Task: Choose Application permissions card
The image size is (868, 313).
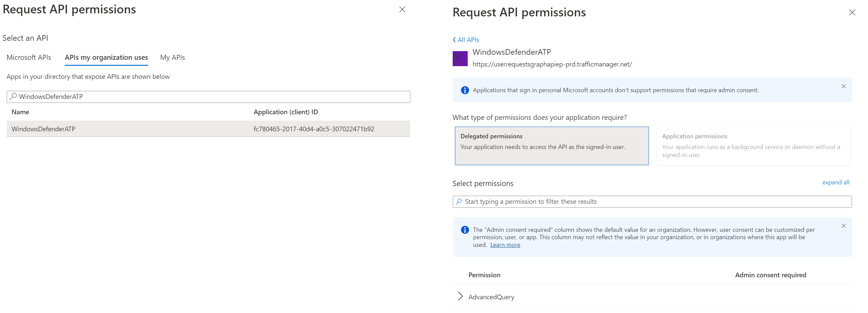Action: pyautogui.click(x=753, y=146)
